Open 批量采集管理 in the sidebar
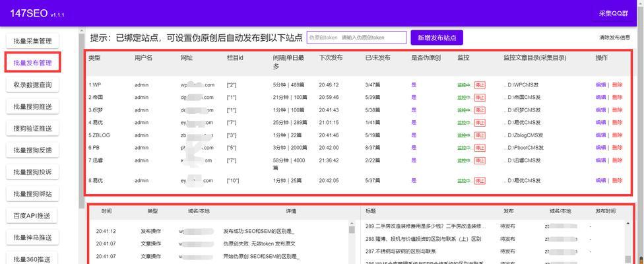This screenshot has width=644, height=264. point(32,41)
